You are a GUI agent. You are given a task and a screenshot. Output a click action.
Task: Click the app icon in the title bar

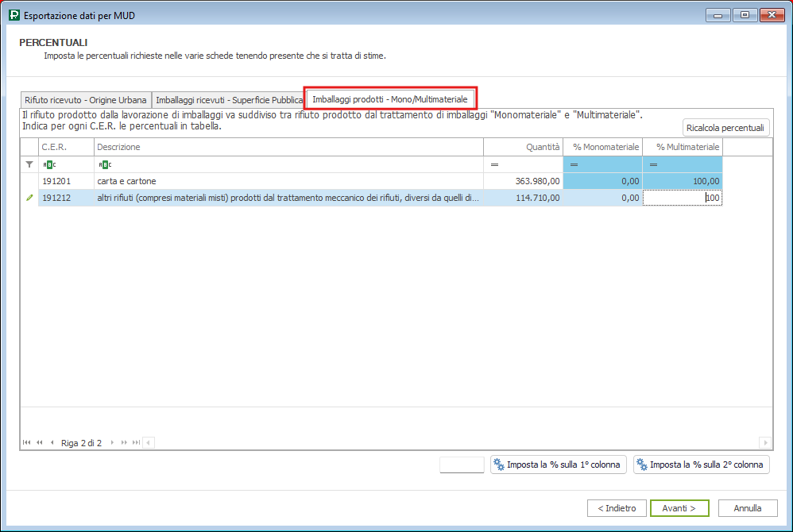[14, 15]
